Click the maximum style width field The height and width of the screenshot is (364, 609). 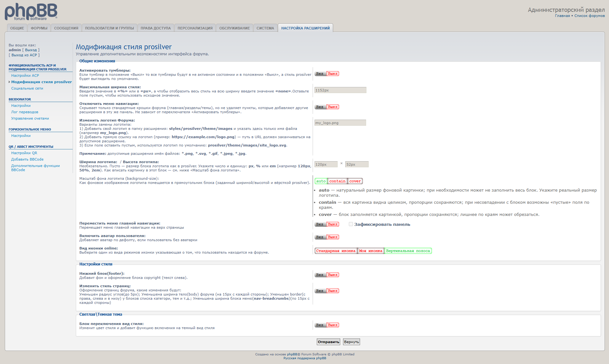click(340, 90)
